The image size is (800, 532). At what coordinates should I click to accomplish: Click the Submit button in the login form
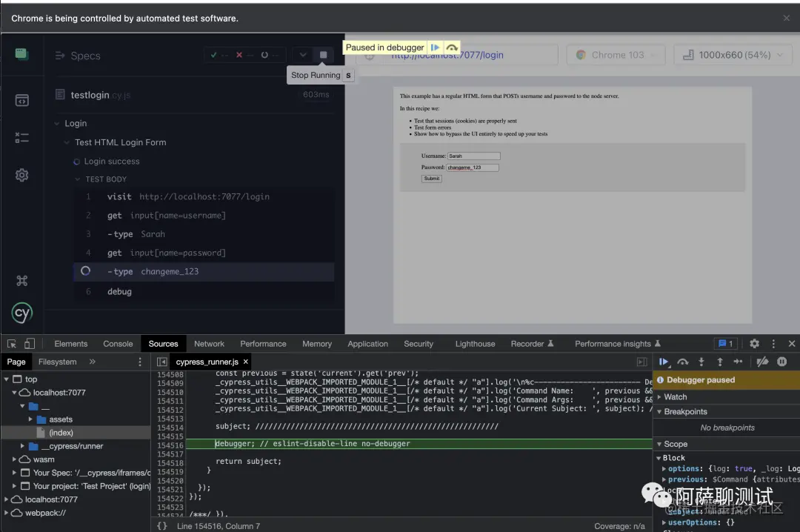pos(432,178)
